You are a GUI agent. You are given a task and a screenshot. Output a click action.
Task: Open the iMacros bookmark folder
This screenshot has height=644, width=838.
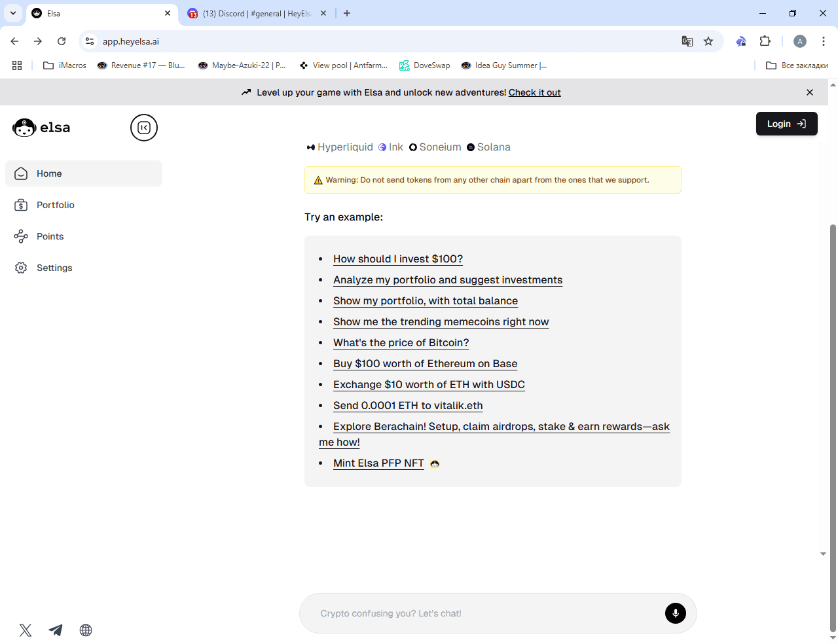[x=65, y=65]
